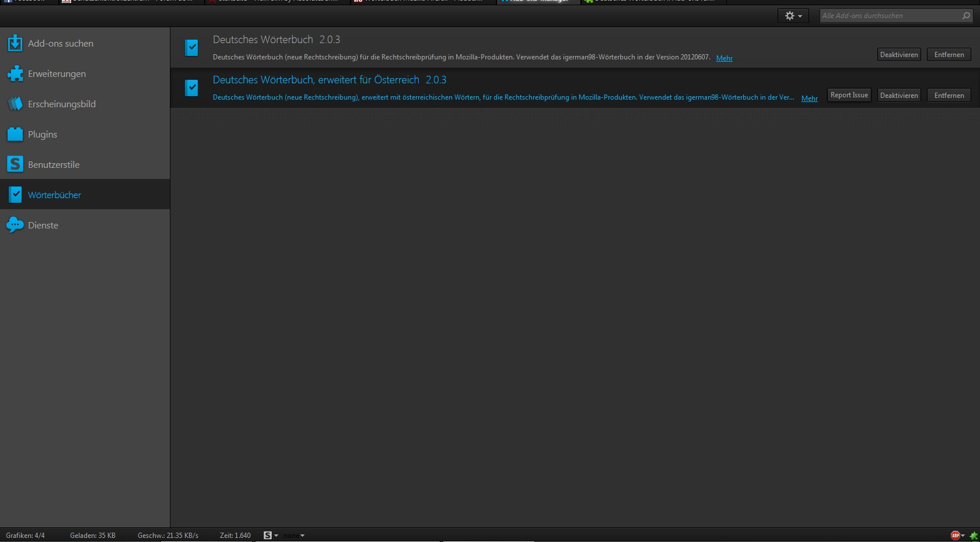The height and width of the screenshot is (542, 980).
Task: Remove the Deutsches Wörterbuch 2.0.3 dictionary
Action: coord(949,55)
